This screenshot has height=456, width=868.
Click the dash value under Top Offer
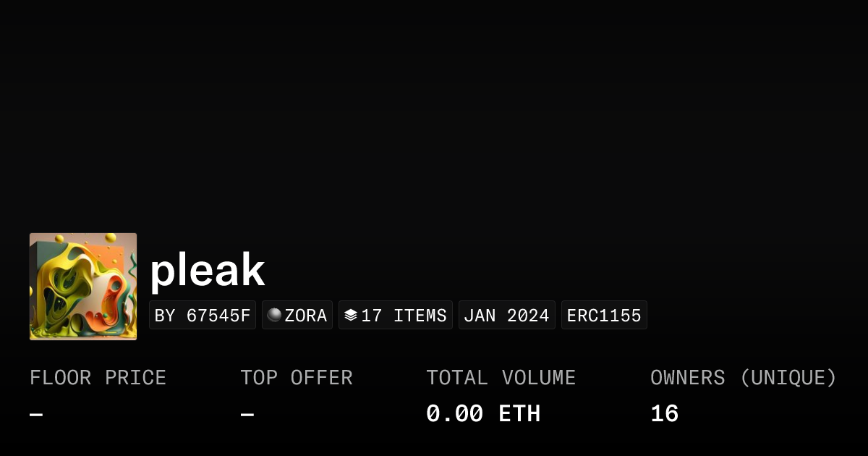(x=247, y=415)
